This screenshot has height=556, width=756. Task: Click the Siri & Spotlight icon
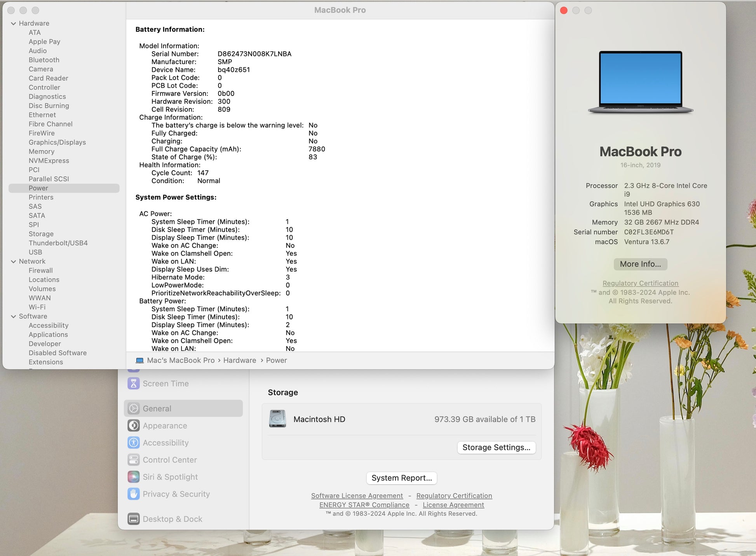133,477
